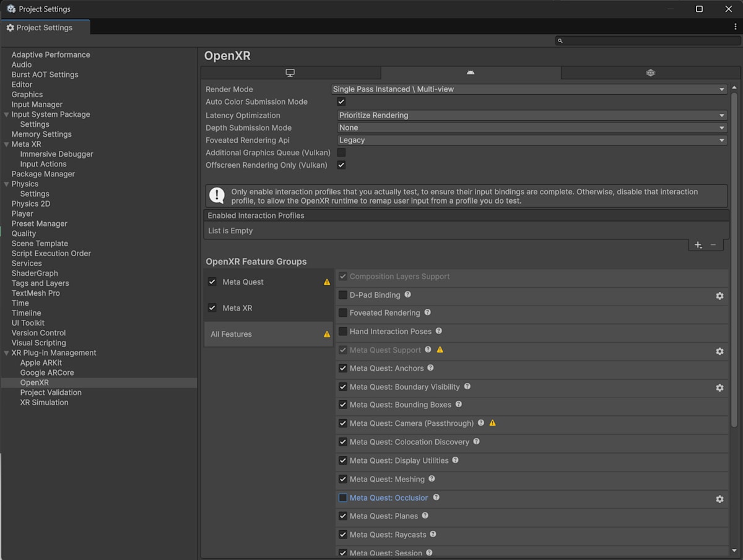
Task: Click the scroll-down arrow of the panel scrollbar
Action: coord(734,551)
